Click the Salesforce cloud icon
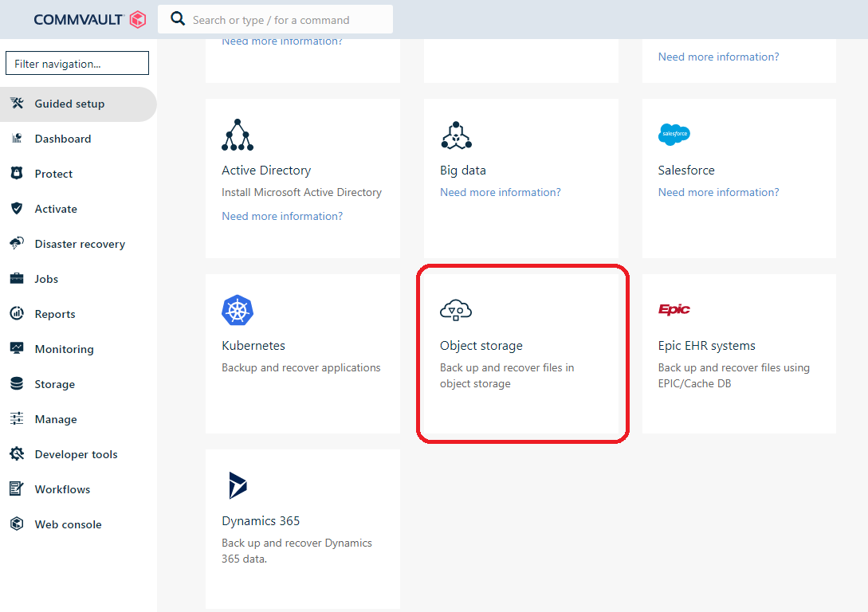Image resolution: width=868 pixels, height=612 pixels. pos(674,135)
